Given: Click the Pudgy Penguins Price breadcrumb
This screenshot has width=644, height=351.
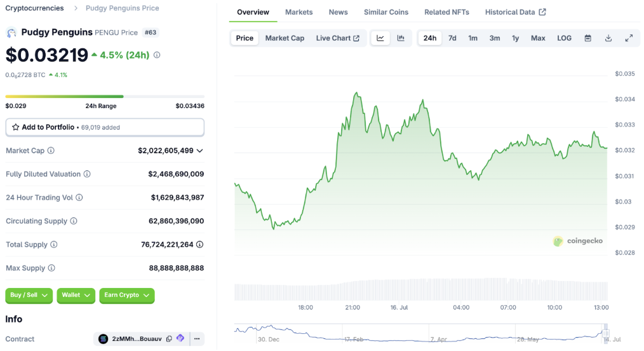Looking at the screenshot, I should click(122, 8).
